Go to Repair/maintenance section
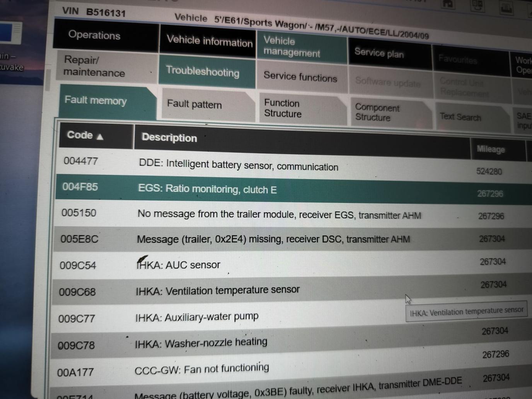532x399 pixels. pyautogui.click(x=94, y=66)
